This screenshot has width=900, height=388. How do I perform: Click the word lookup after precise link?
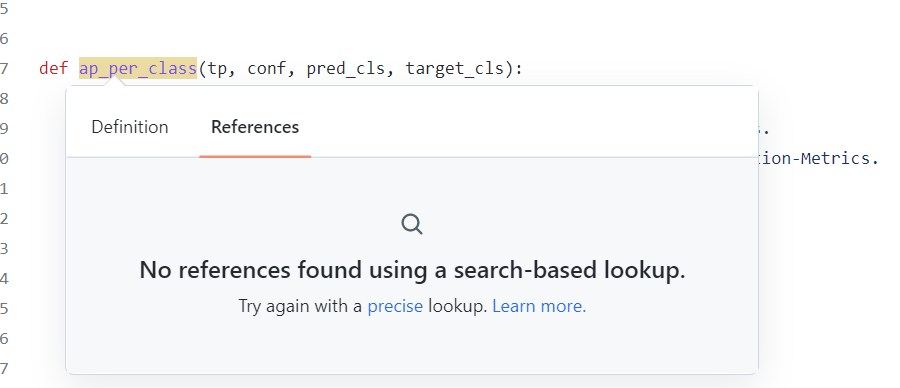click(457, 306)
